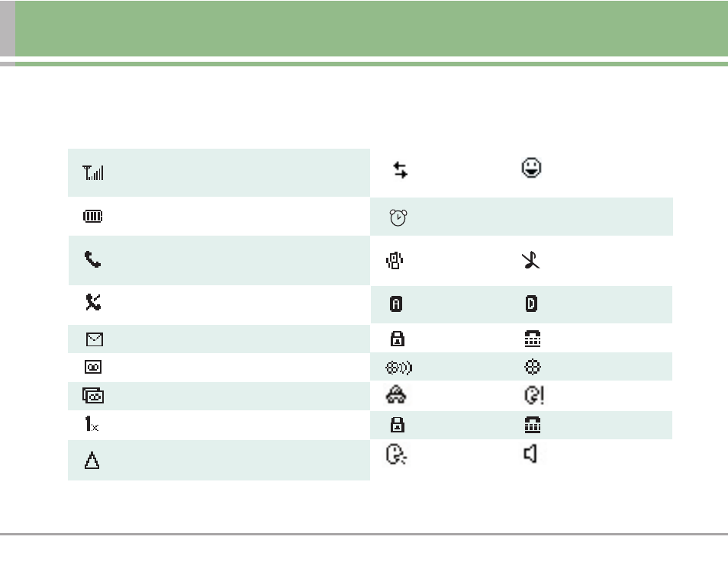Screen dimensions: 728x588
Task: Click the car icon
Action: (x=396, y=394)
